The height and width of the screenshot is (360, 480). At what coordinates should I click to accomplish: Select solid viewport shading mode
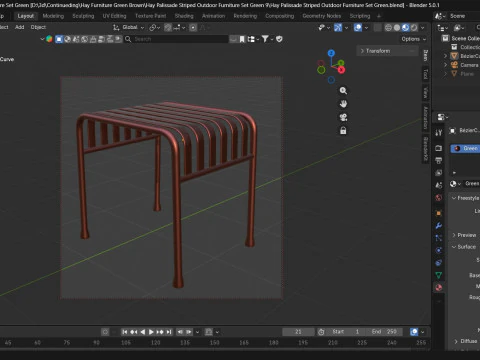click(x=397, y=28)
